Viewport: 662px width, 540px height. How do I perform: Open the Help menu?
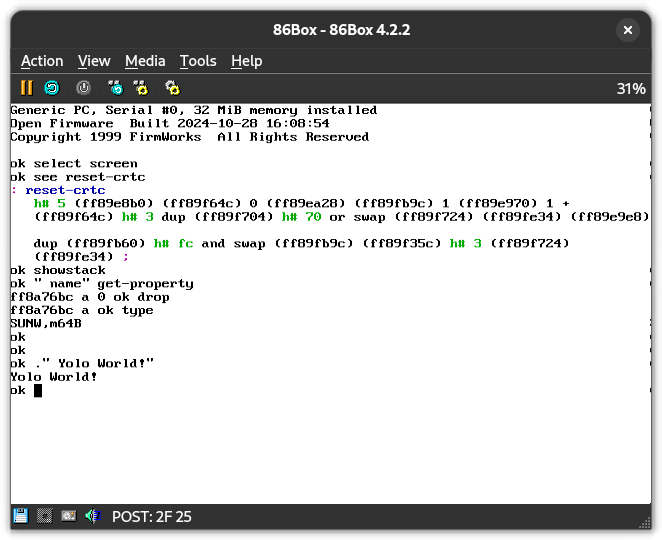pos(247,61)
